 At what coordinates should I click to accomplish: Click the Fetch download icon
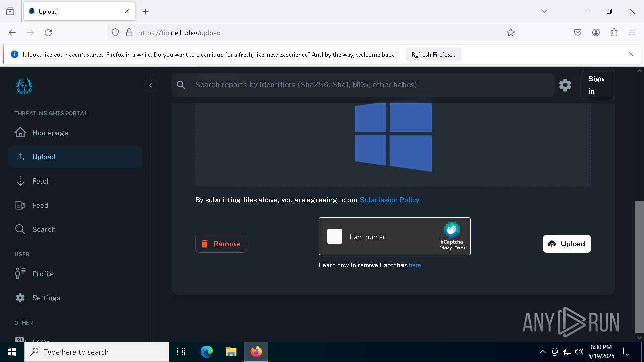[20, 181]
